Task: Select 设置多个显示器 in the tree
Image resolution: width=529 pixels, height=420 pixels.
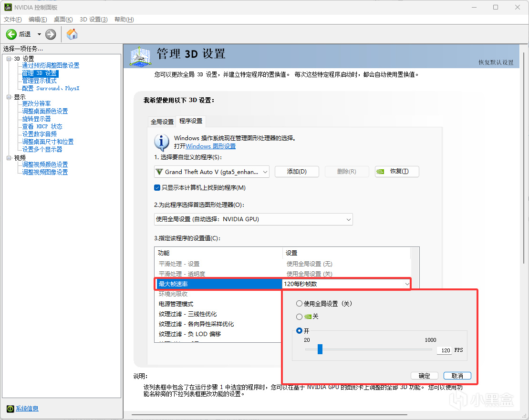Action: pyautogui.click(x=42, y=149)
